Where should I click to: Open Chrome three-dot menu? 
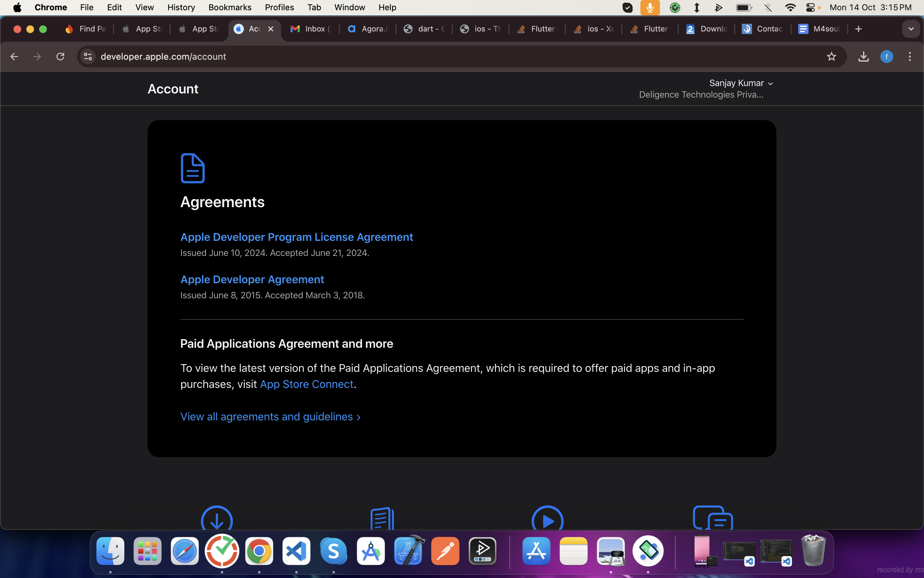pos(910,57)
